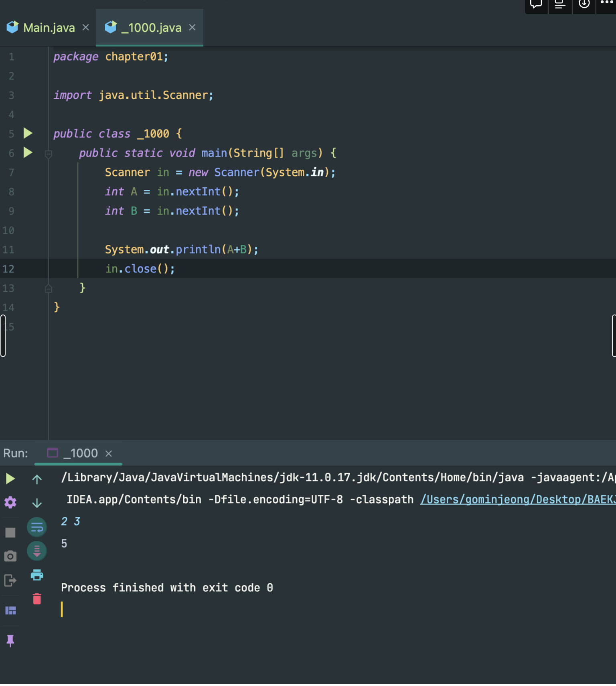
Task: Run main method from gutter arrow
Action: pos(28,152)
